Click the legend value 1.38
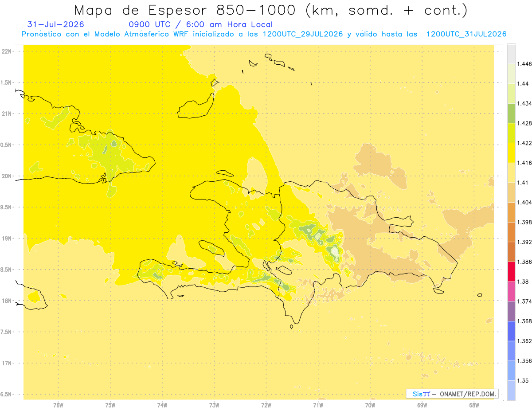 (x=523, y=281)
